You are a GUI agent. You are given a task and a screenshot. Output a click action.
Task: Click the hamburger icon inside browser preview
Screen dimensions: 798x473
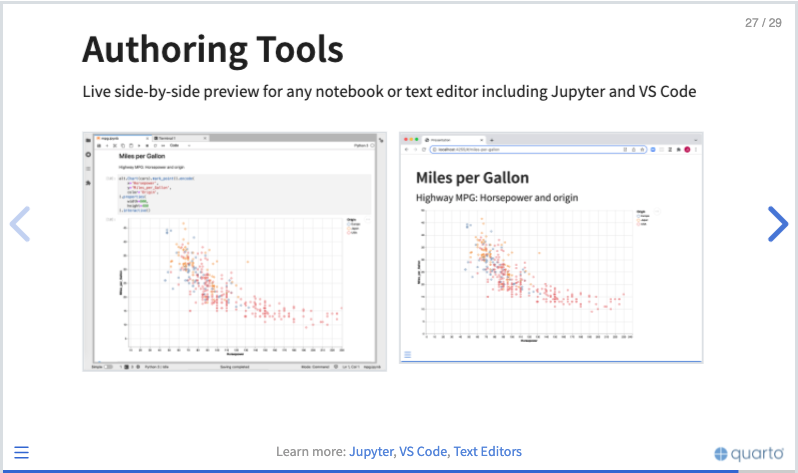point(407,354)
